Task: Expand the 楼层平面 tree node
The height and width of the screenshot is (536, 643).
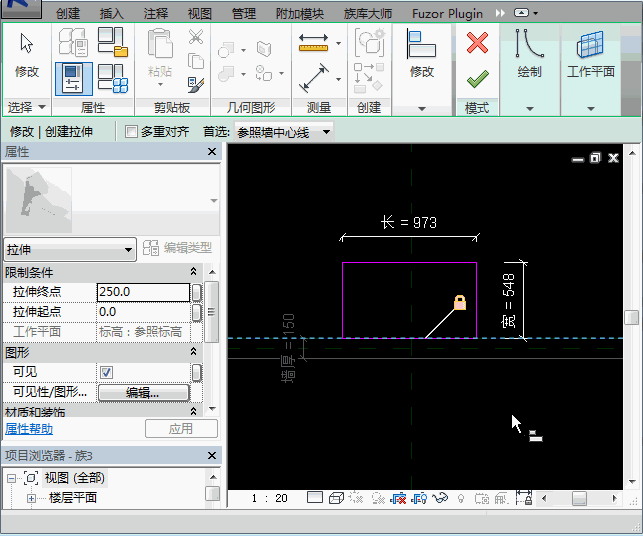Action: point(31,498)
